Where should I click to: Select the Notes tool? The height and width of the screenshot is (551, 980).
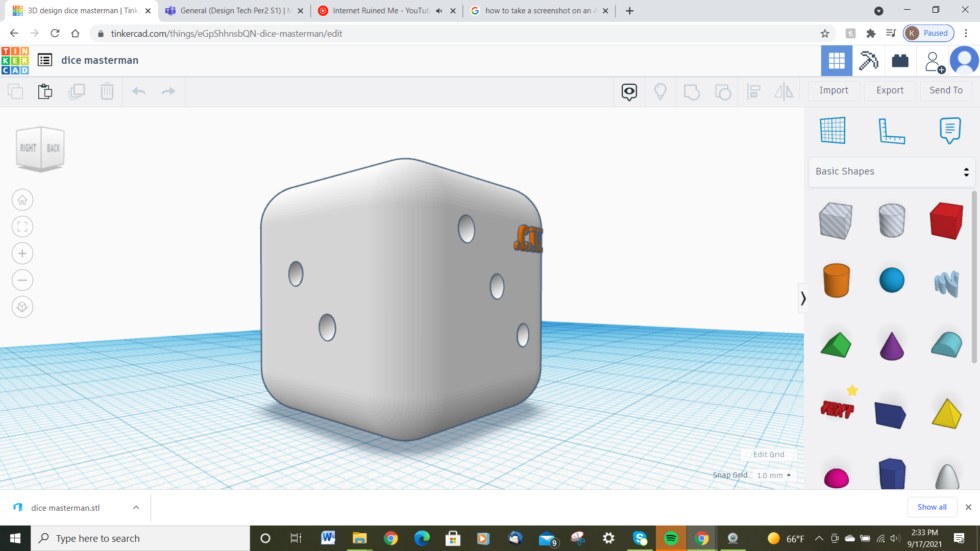pos(950,130)
